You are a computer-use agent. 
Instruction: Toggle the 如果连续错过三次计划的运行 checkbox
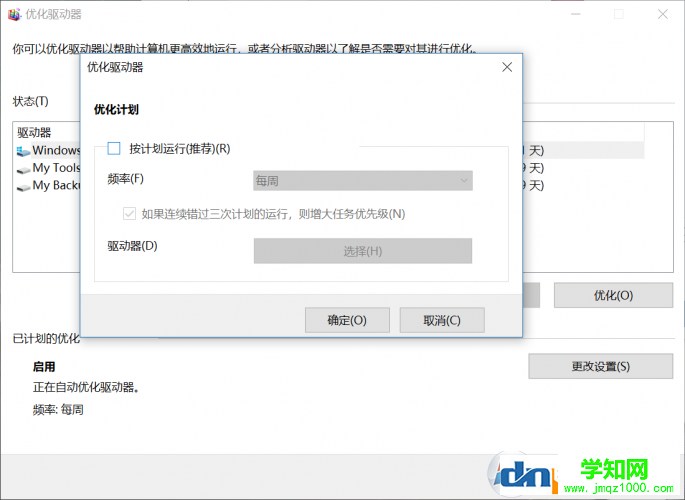pos(129,214)
